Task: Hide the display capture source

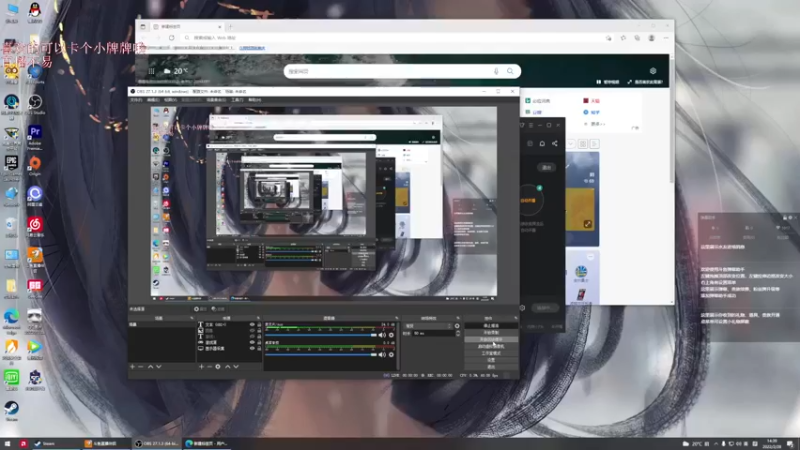Action: 252,348
